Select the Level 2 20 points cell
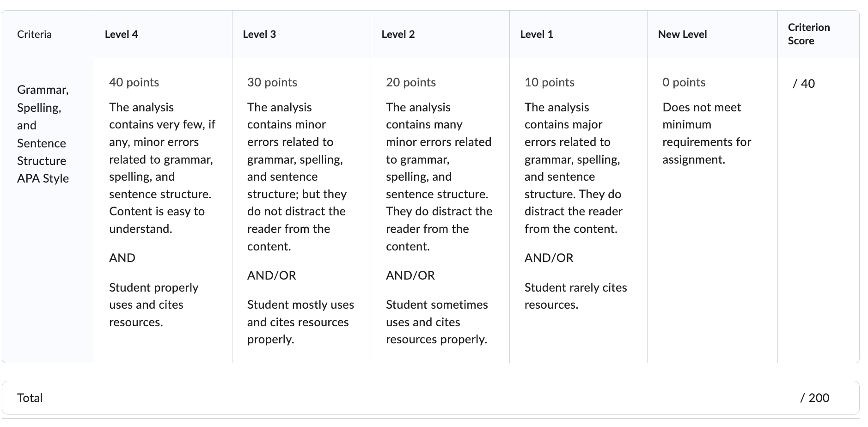 coord(440,210)
